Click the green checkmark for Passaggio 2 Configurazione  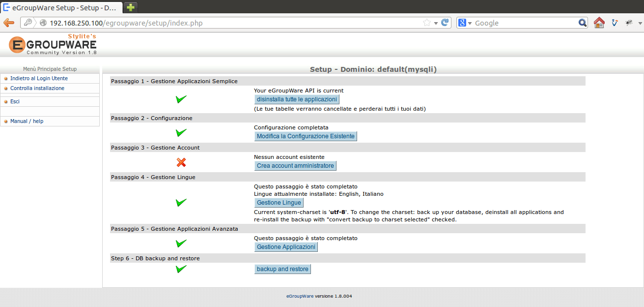tap(181, 132)
